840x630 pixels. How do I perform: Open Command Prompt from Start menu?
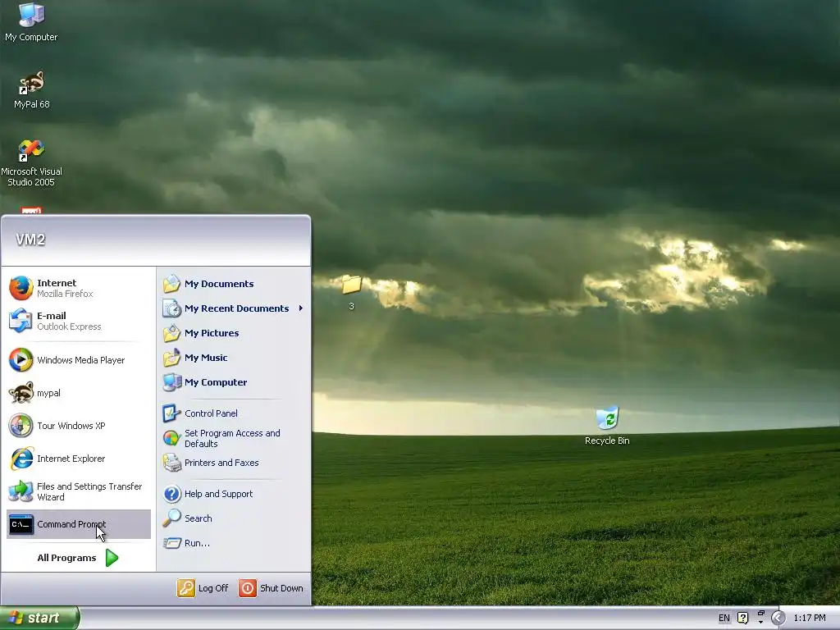(x=78, y=524)
